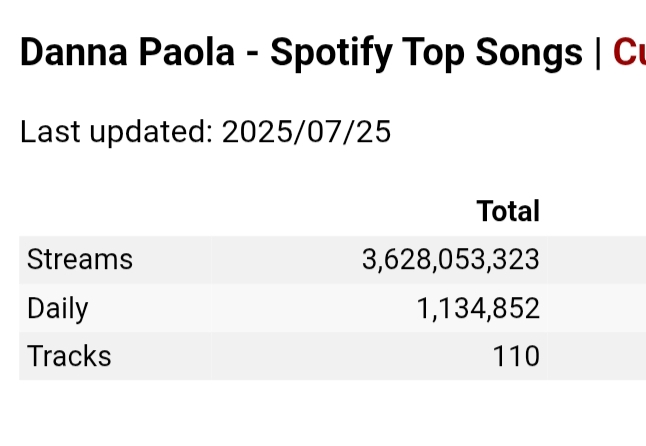Click the blank header area right of "Total"

tap(597, 211)
